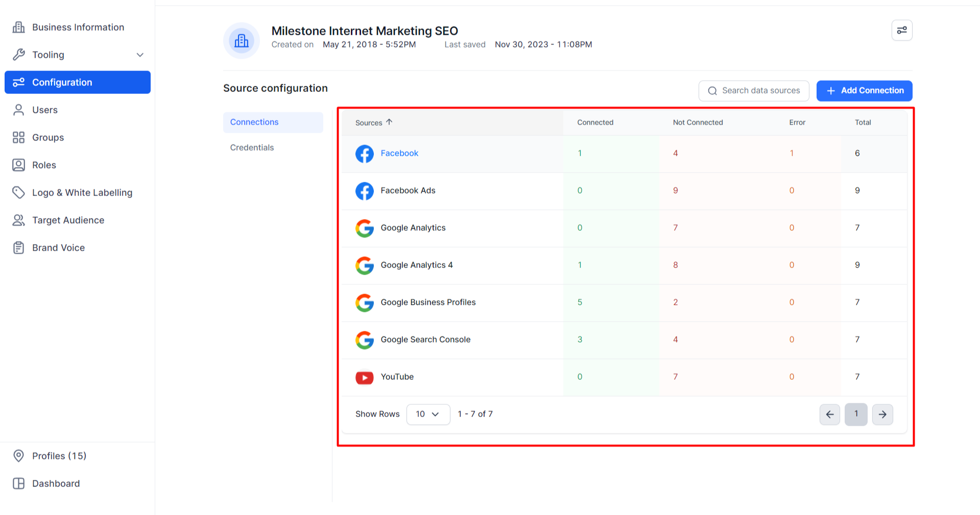980x515 pixels.
Task: Click the Not Connected column header
Action: 698,122
